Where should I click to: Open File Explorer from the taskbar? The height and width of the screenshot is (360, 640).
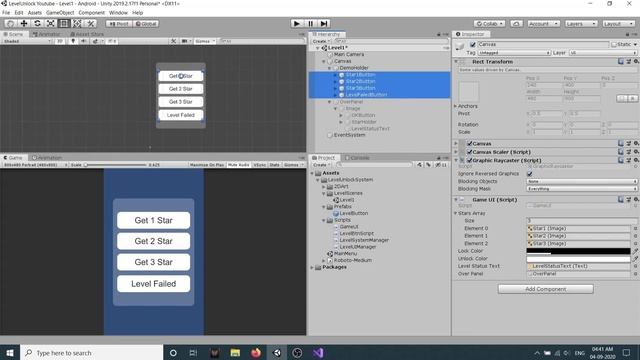click(235, 353)
